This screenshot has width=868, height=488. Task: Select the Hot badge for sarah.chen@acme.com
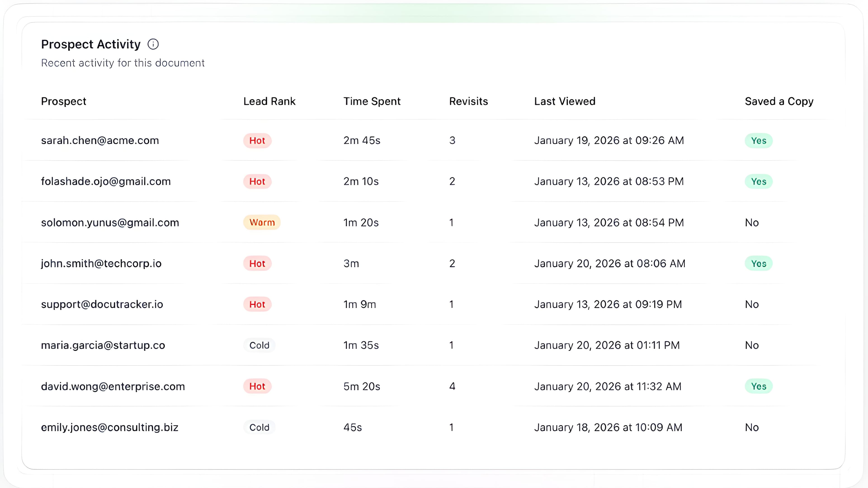click(257, 141)
